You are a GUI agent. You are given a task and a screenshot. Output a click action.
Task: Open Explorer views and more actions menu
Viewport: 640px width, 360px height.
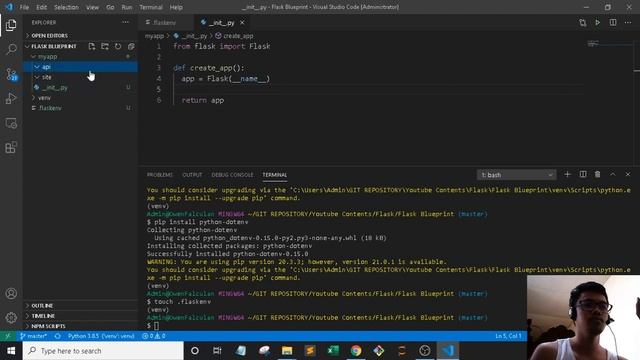click(x=125, y=22)
